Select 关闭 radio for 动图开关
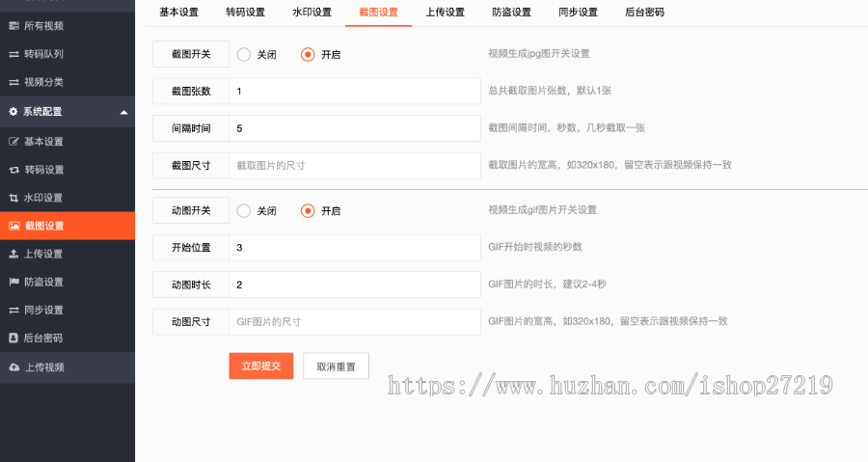 [243, 211]
